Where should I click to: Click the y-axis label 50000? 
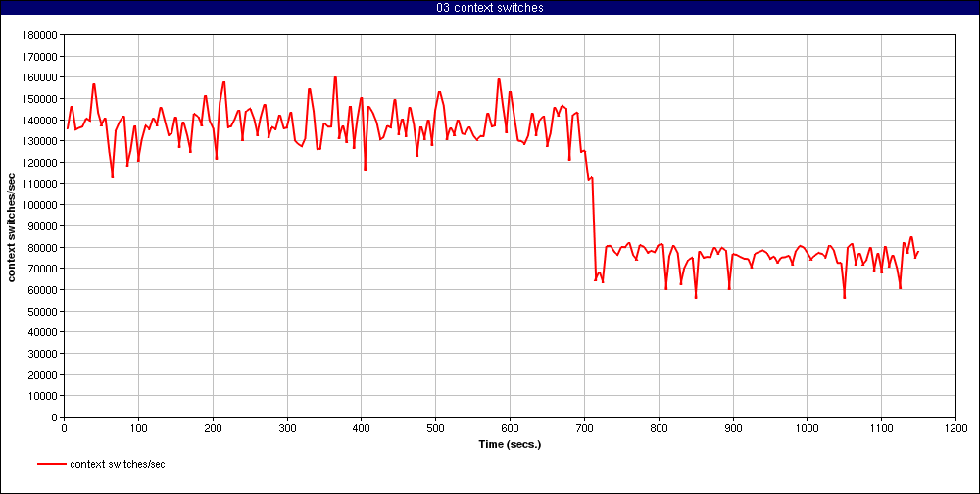coord(42,312)
